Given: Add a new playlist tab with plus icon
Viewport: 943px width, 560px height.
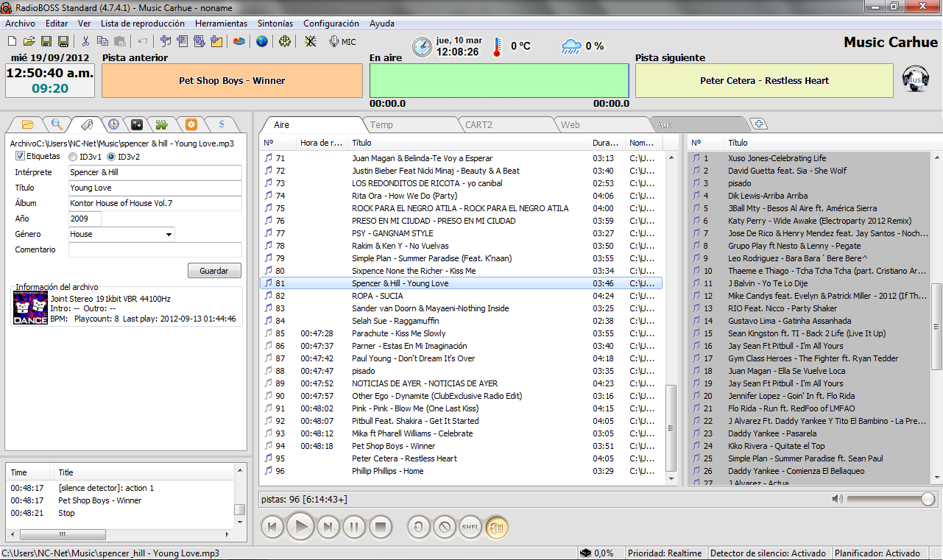Looking at the screenshot, I should (759, 124).
